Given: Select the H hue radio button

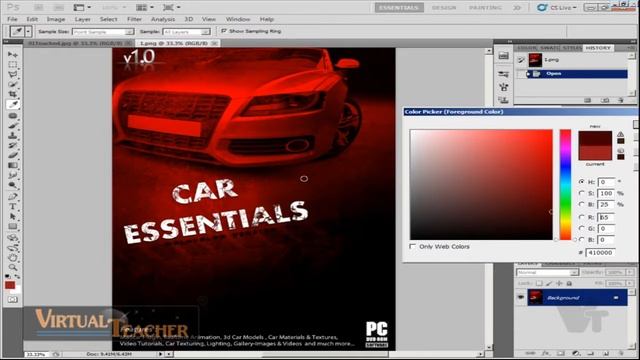Looking at the screenshot, I should (x=582, y=182).
